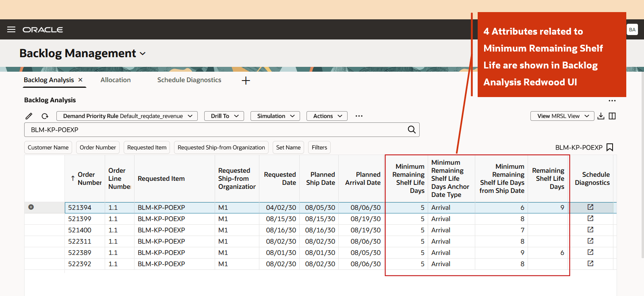This screenshot has height=296, width=644.
Task: Click BLM-KP-POEXP item in row 522389
Action: pos(174,253)
